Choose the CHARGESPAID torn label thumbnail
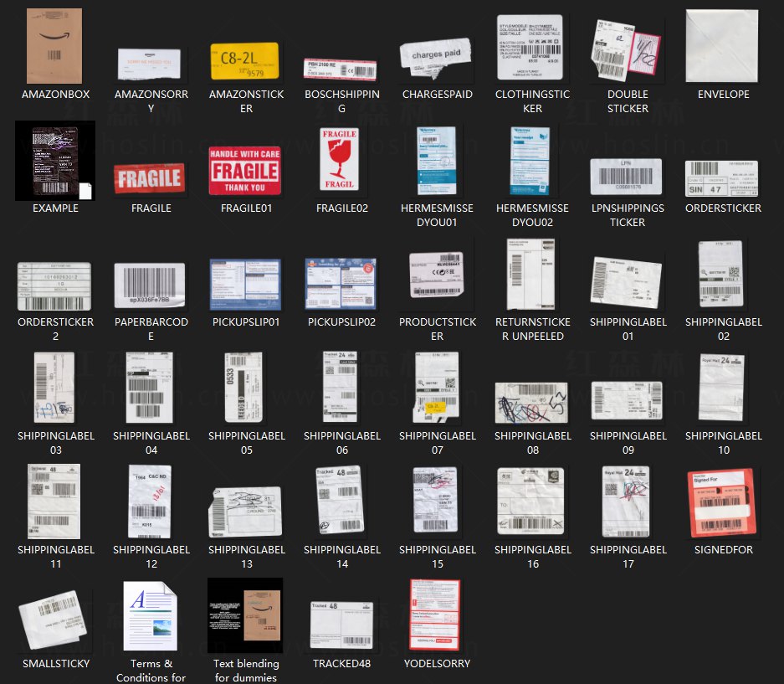Screen dimensions: 784x684 435,59
